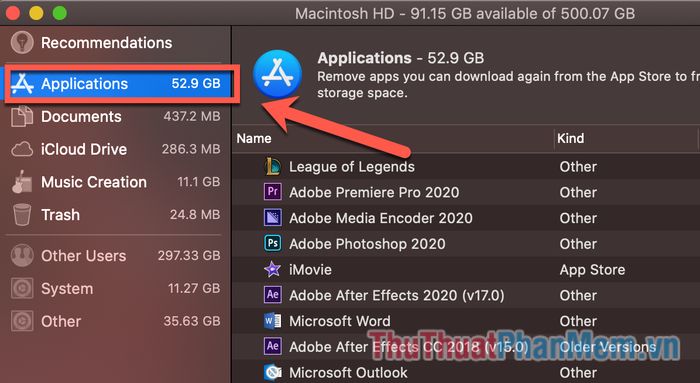This screenshot has height=383, width=700.
Task: Select the Applications sidebar item
Action: pos(119,83)
